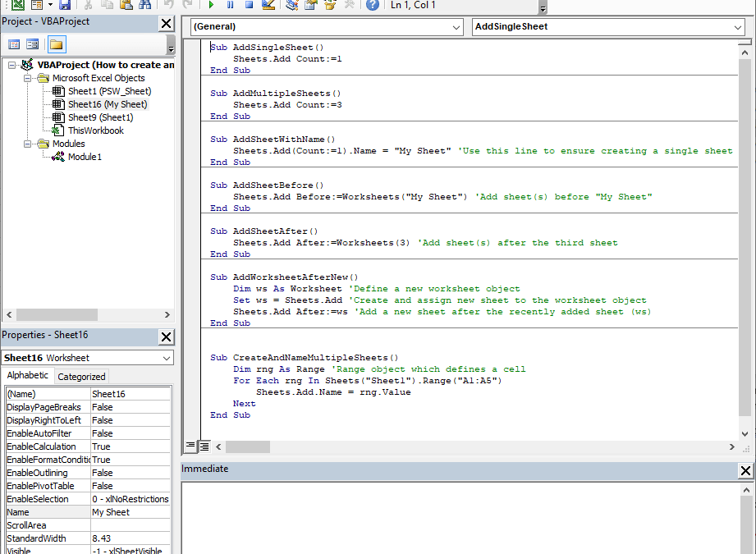The height and width of the screenshot is (554, 756).
Task: Click the Paste clipboard icon
Action: (126, 4)
